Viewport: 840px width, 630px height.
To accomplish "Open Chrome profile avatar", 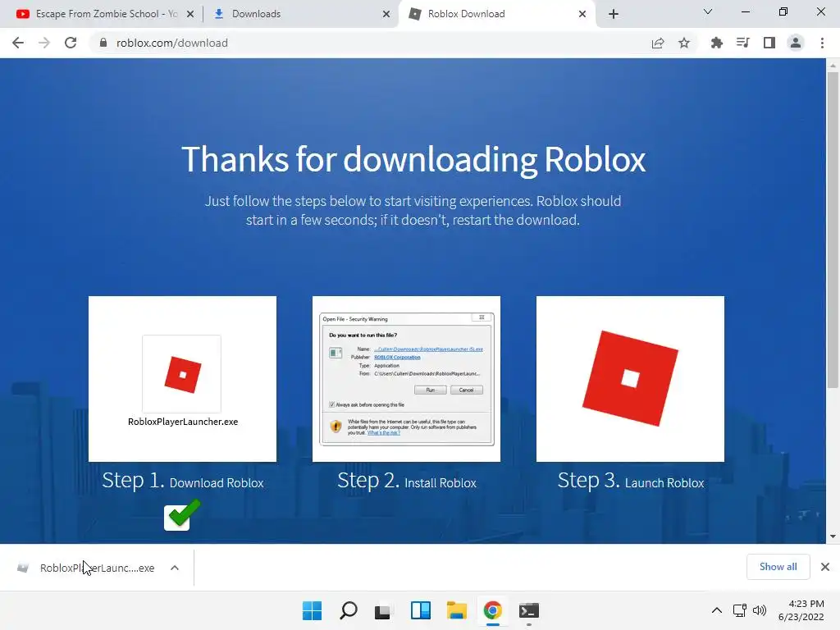I will click(796, 43).
